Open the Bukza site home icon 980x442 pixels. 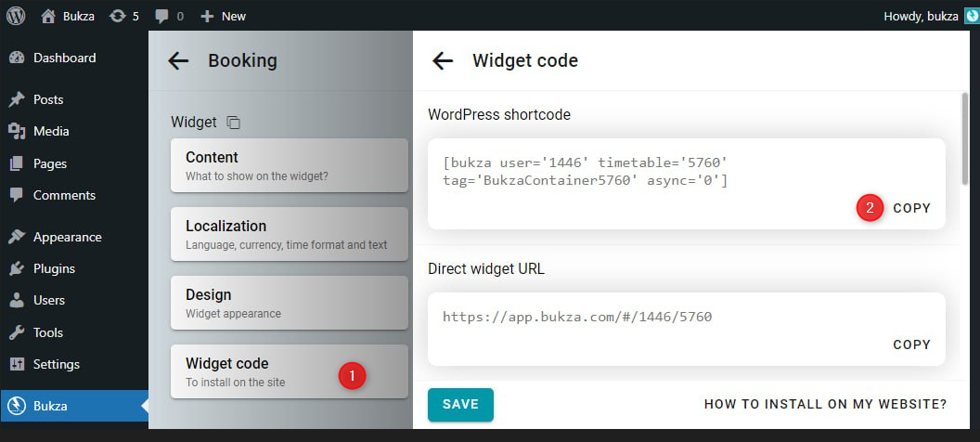click(x=48, y=16)
